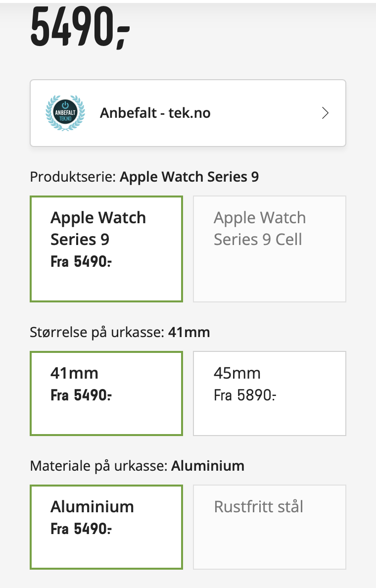
Task: Click the bold "Aluminium" value in the material heading
Action: (208, 466)
